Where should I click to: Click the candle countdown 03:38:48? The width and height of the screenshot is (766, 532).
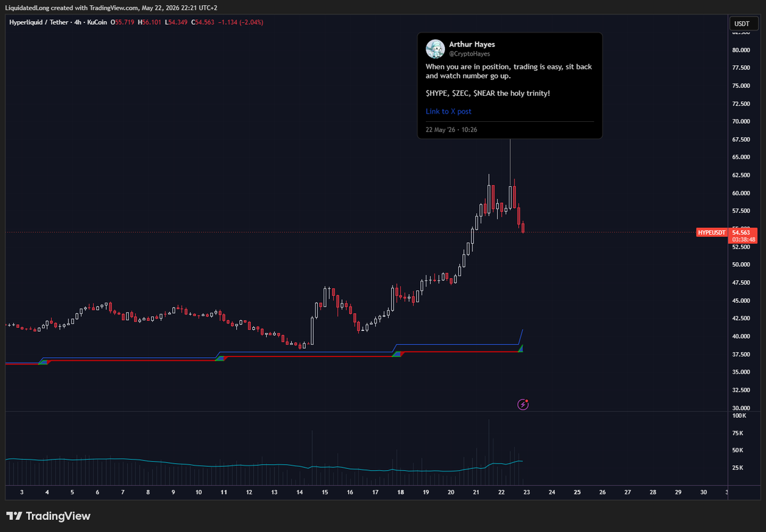(x=744, y=240)
